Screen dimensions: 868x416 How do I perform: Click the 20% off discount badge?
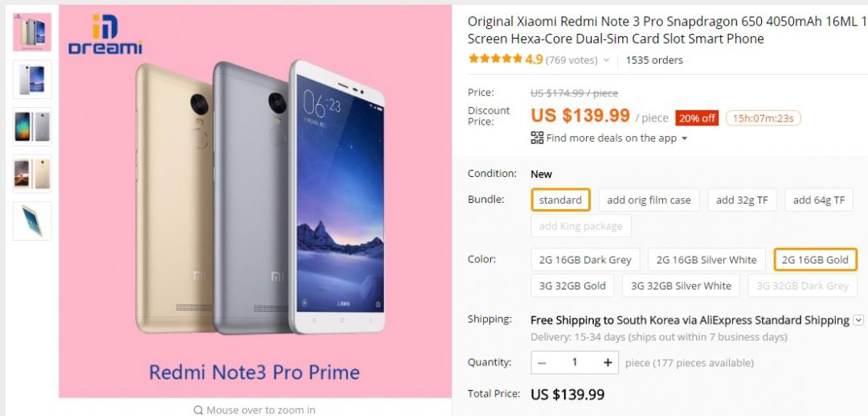coord(696,118)
